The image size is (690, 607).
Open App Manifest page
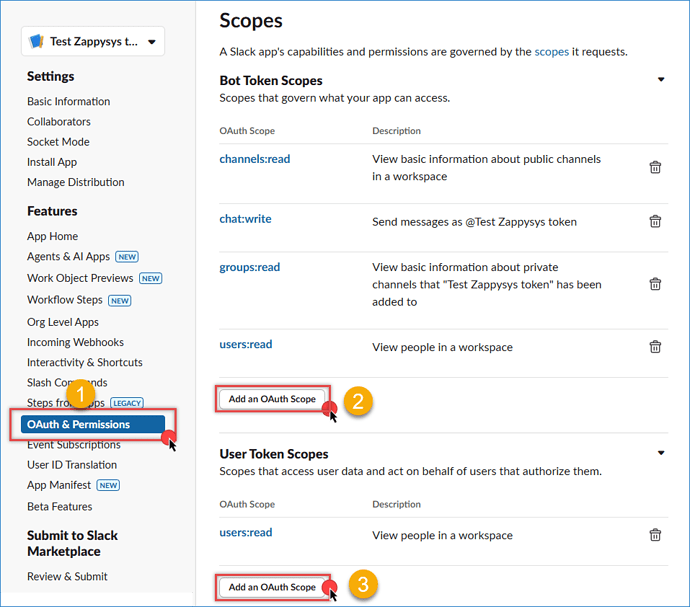click(x=59, y=485)
